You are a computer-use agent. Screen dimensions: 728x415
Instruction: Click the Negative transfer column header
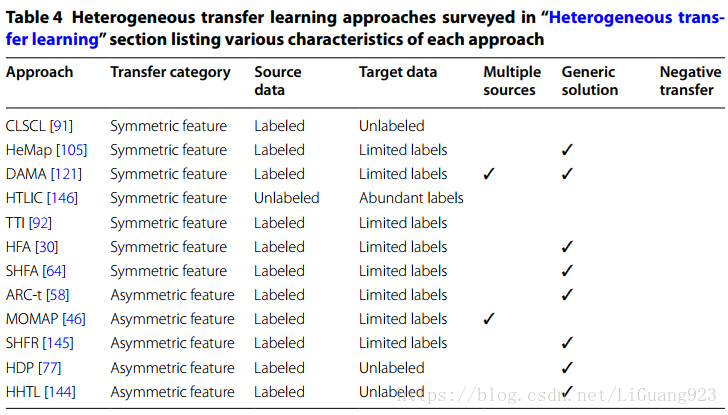point(690,81)
